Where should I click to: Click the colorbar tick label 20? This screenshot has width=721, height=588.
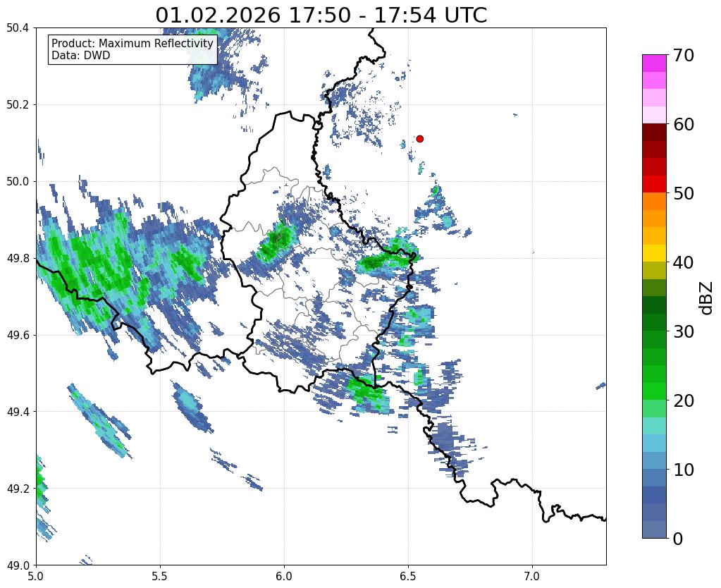tap(684, 400)
